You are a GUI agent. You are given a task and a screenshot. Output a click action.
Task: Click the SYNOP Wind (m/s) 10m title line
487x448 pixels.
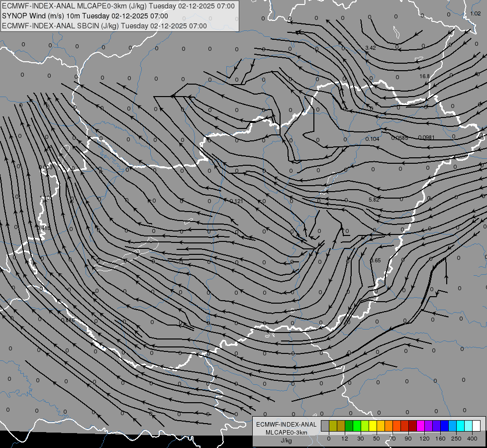point(85,16)
